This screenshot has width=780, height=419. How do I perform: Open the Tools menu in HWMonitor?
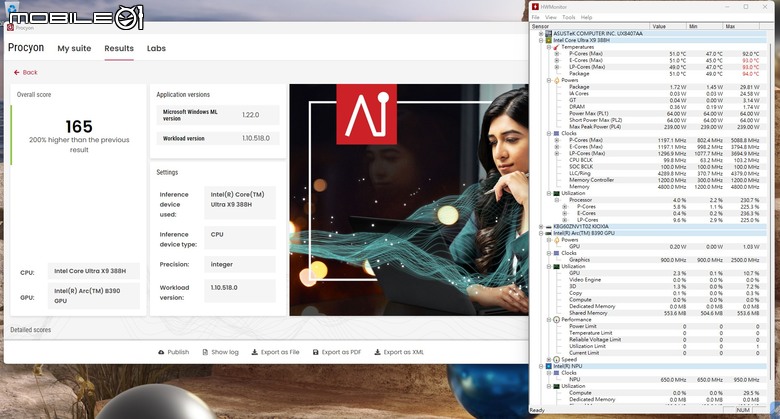(x=569, y=17)
